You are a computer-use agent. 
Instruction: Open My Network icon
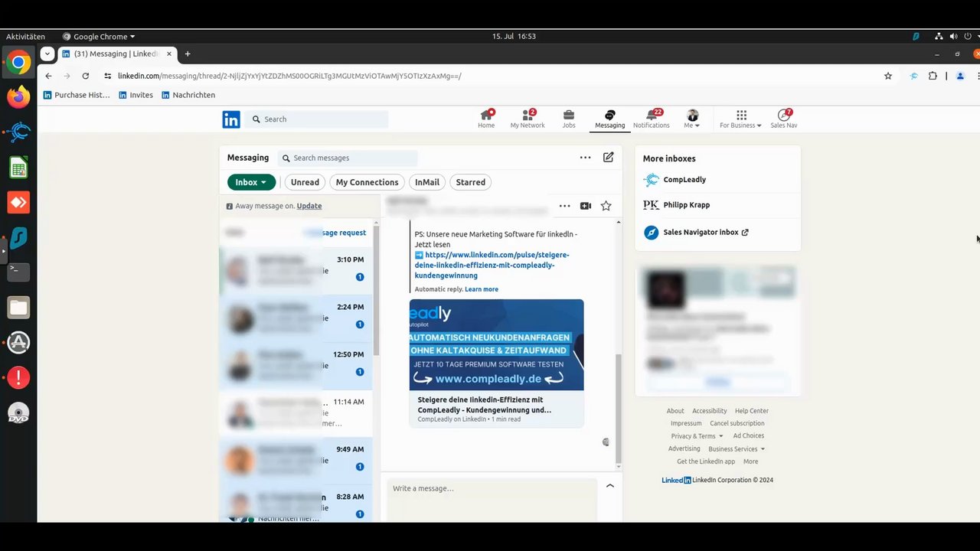coord(528,119)
